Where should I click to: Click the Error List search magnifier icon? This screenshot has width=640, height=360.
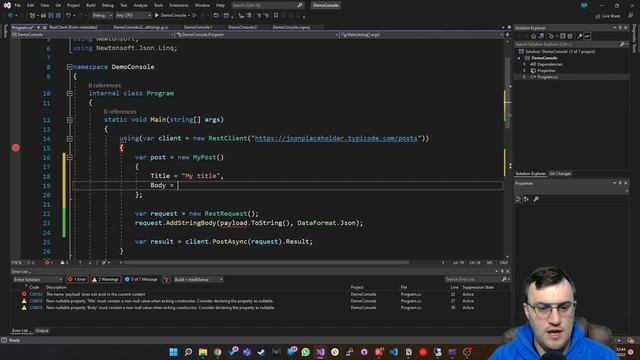(x=504, y=279)
